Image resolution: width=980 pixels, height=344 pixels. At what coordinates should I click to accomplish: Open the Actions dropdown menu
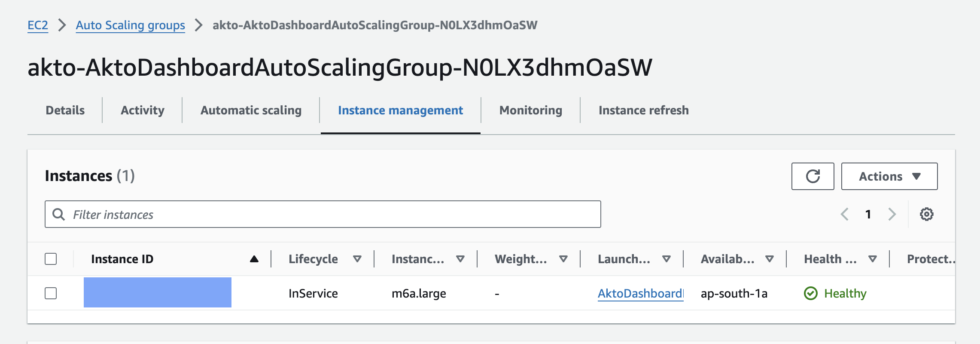coord(889,176)
